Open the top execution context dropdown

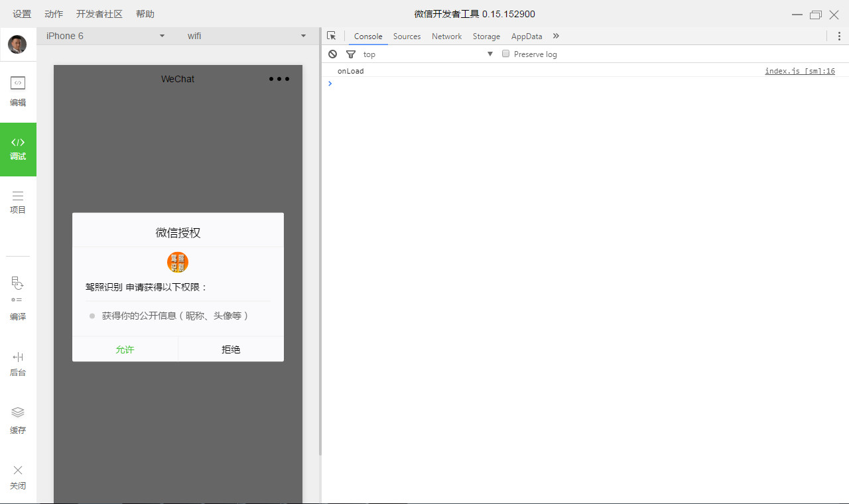428,54
